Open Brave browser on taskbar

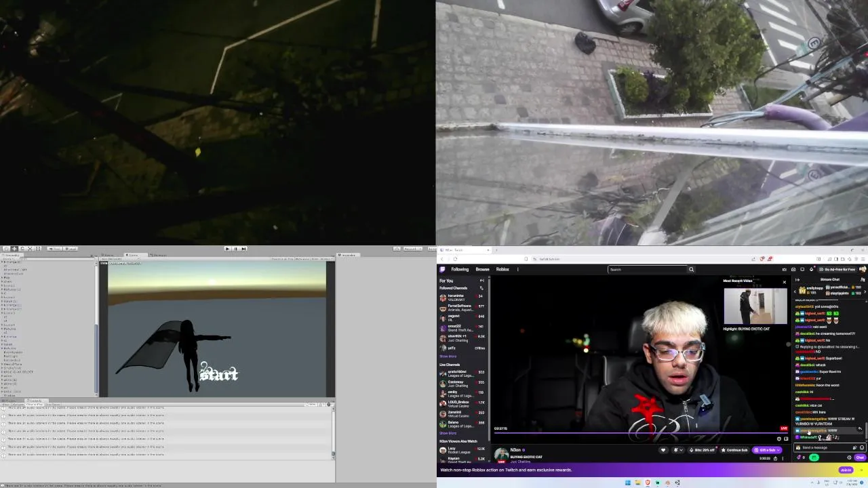648,483
